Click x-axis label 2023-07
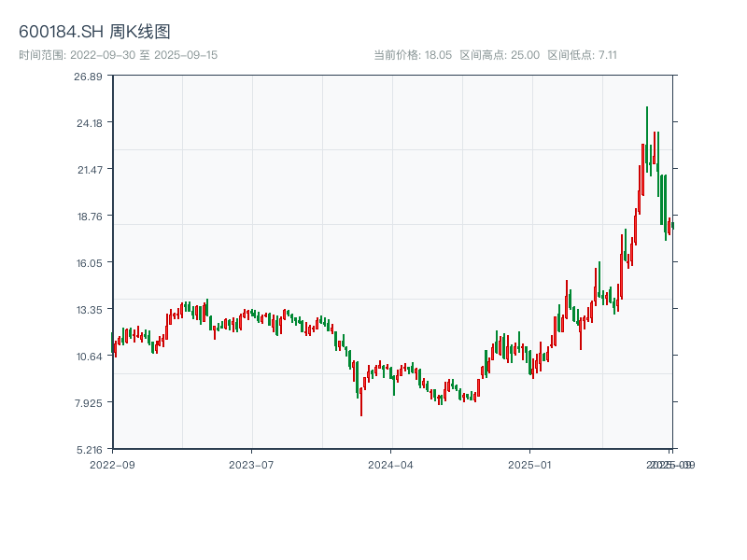 [251, 465]
